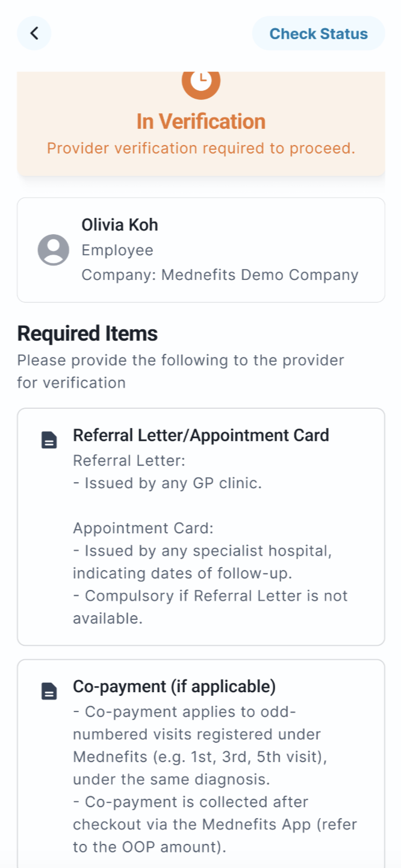
Task: Click the document icon beside Co-payment
Action: click(49, 692)
